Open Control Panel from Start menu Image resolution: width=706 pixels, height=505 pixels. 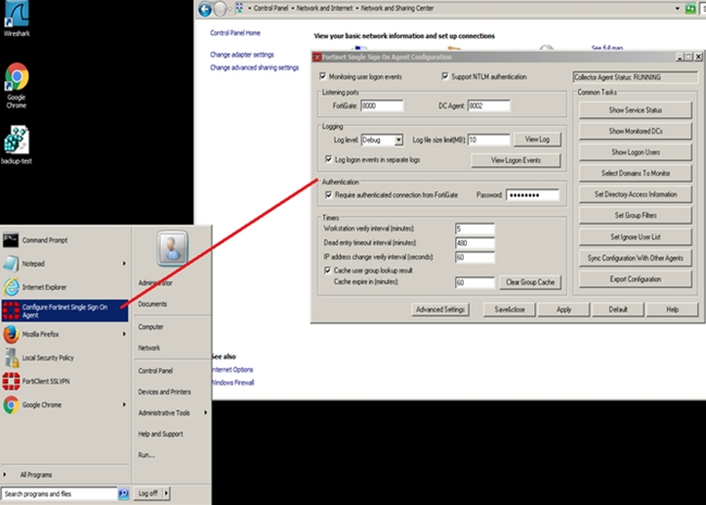pos(155,371)
